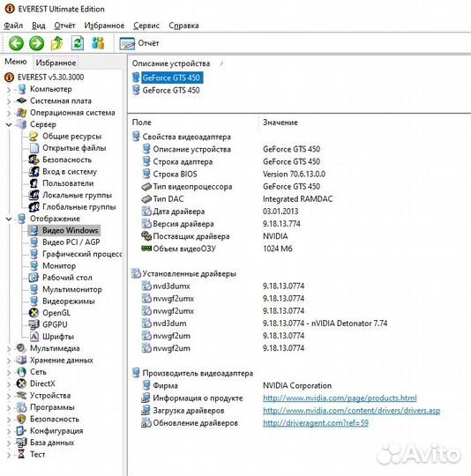Expand the Сеть tree node
The height and width of the screenshot is (476, 471).
coord(9,372)
